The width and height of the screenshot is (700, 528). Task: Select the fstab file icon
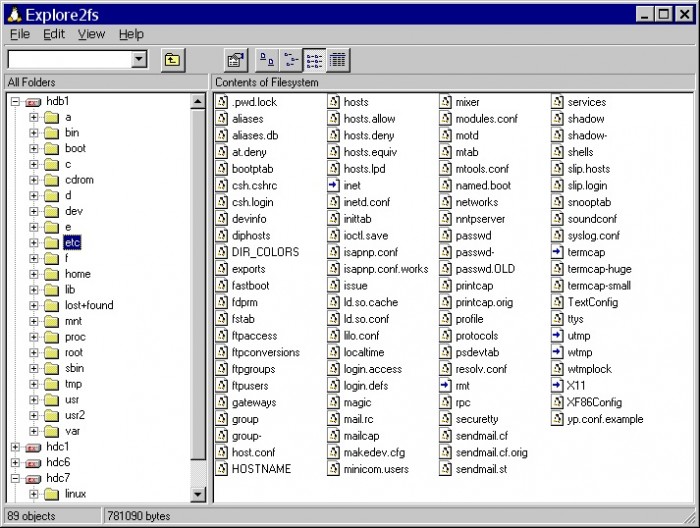point(222,319)
